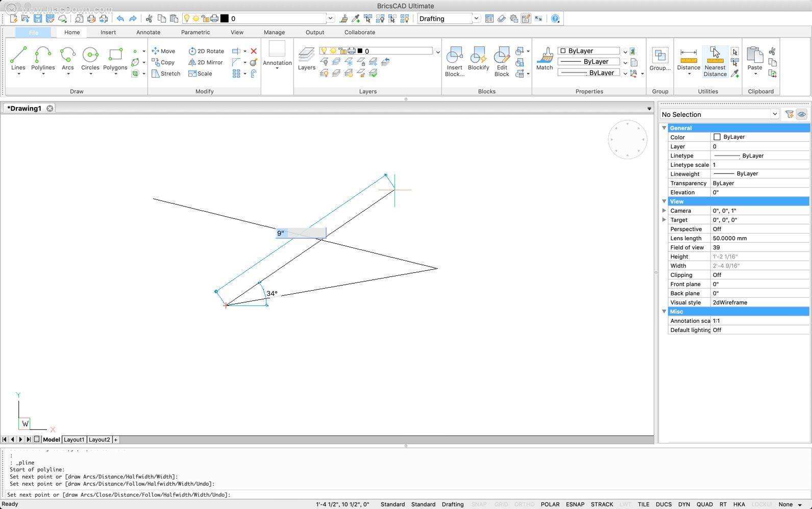The width and height of the screenshot is (812, 509).
Task: Click the Blockify tool
Action: click(x=478, y=56)
